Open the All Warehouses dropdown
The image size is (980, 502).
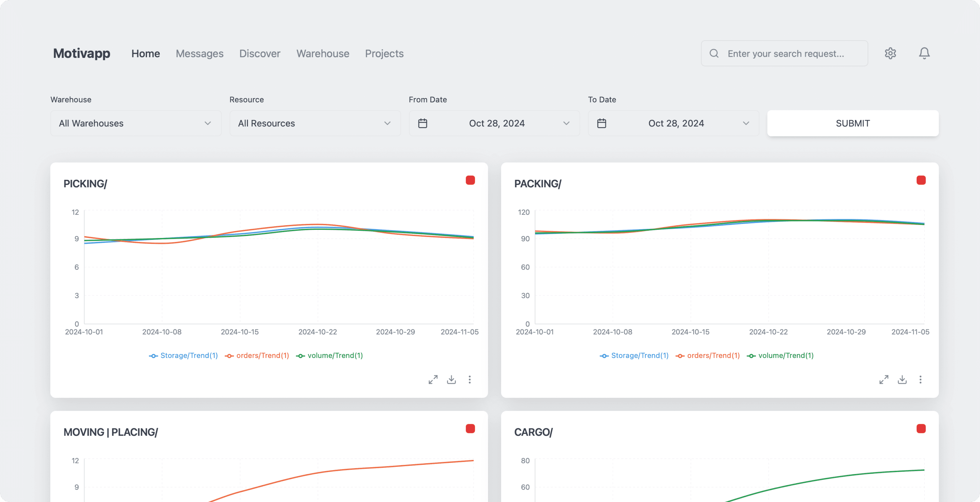click(x=136, y=123)
